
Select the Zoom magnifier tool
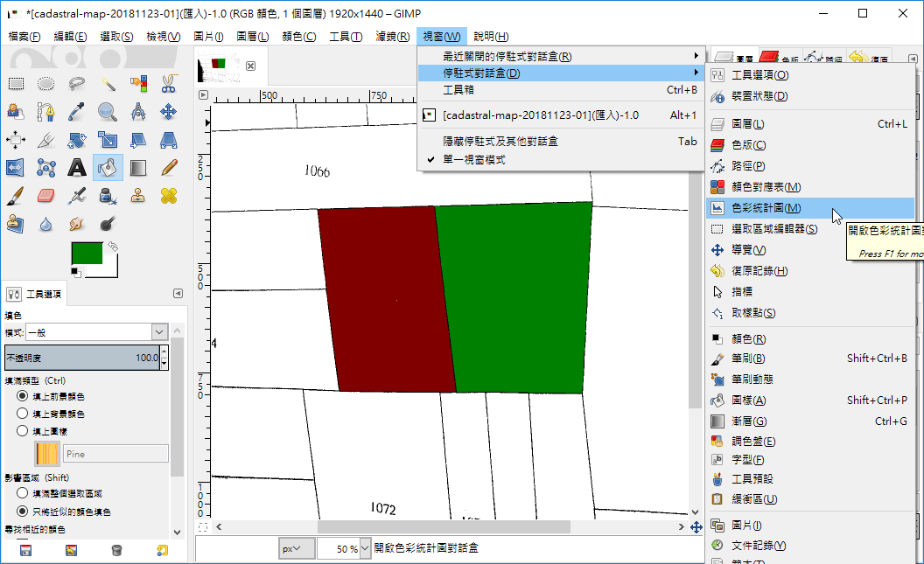[x=107, y=112]
